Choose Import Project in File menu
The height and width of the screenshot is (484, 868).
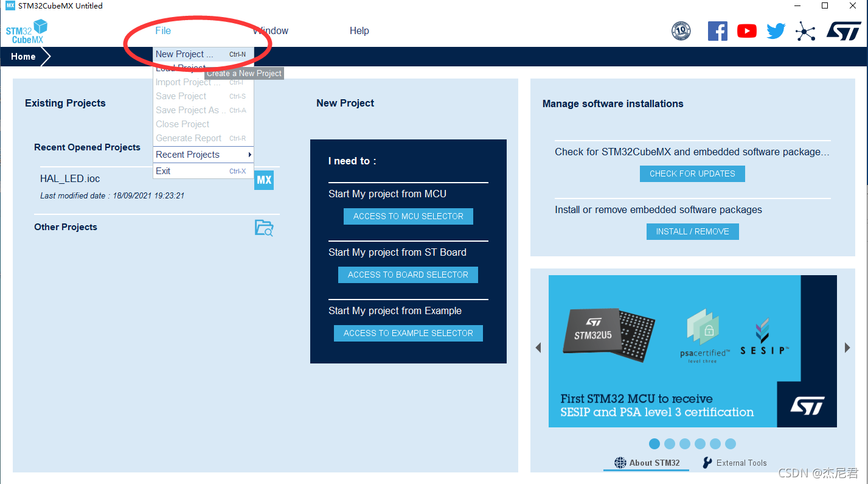coord(203,82)
